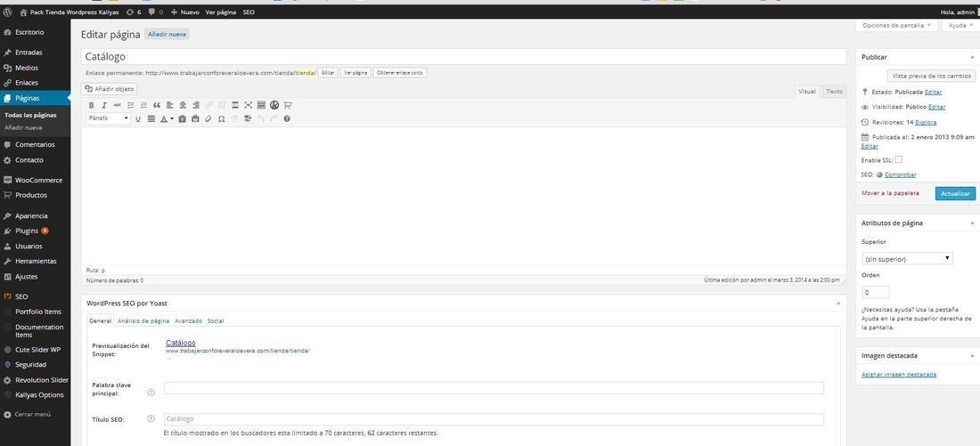Switch to the Texto editor tab
Screen dimensions: 980x446
835,91
